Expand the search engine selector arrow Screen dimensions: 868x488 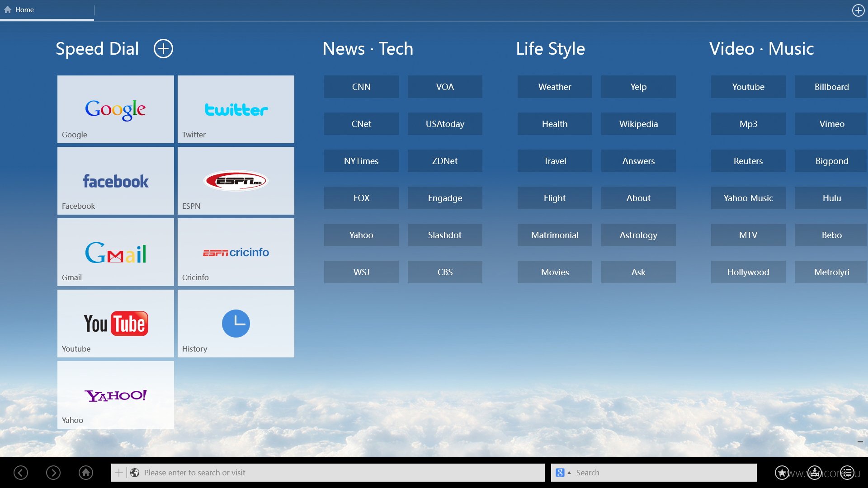point(569,473)
